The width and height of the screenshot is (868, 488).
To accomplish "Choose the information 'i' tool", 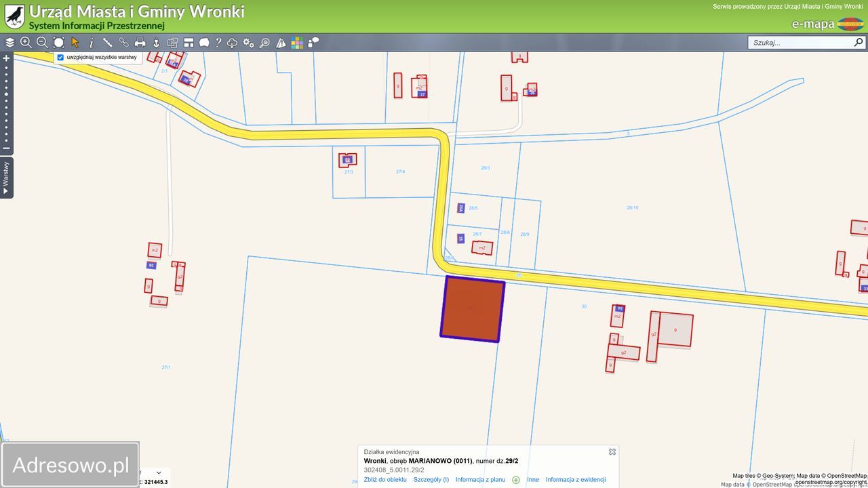I will [92, 43].
